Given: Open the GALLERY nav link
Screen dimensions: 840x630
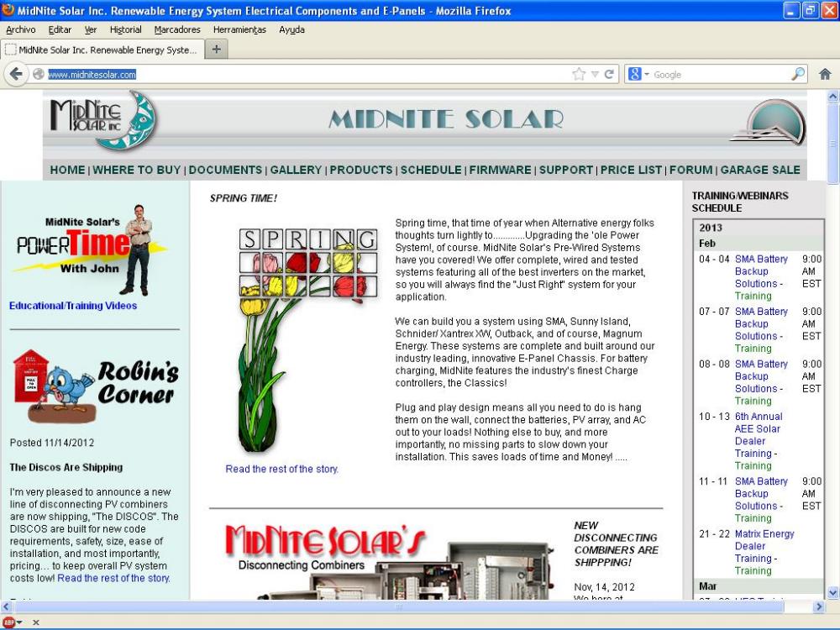Looking at the screenshot, I should (296, 170).
